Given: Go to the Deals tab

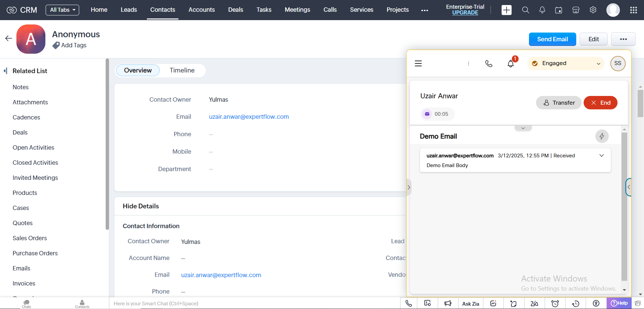Looking at the screenshot, I should point(235,10).
